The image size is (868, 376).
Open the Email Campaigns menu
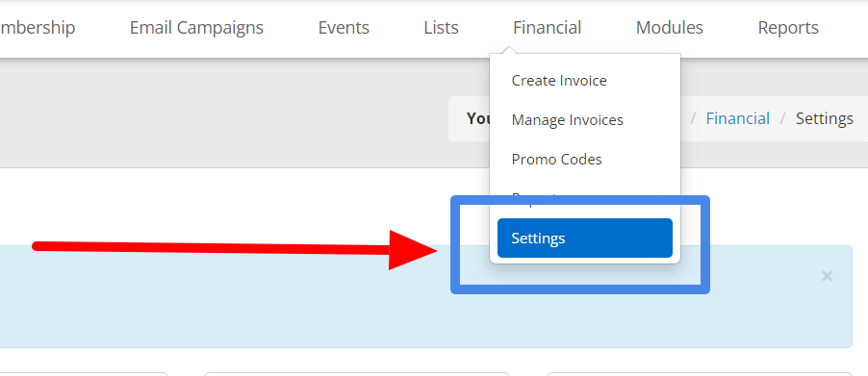196,28
